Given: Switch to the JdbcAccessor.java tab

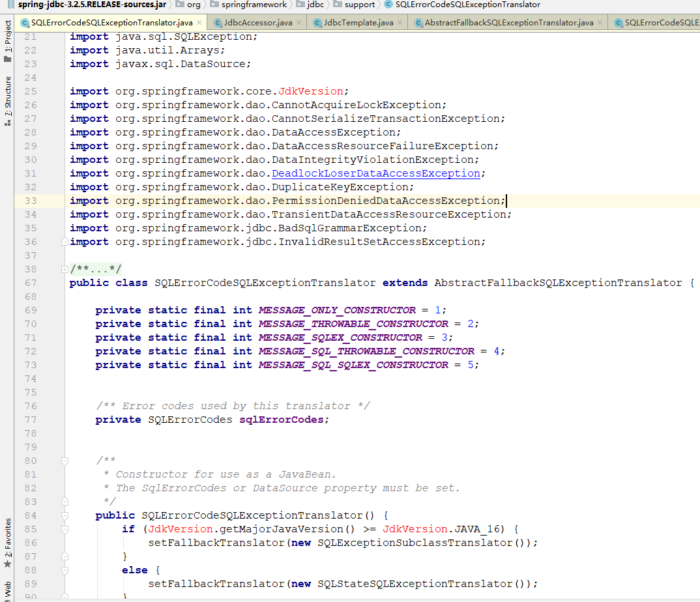Looking at the screenshot, I should (x=257, y=21).
